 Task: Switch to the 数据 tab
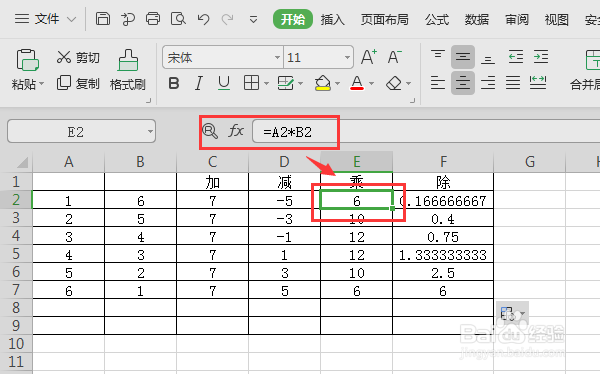(477, 20)
